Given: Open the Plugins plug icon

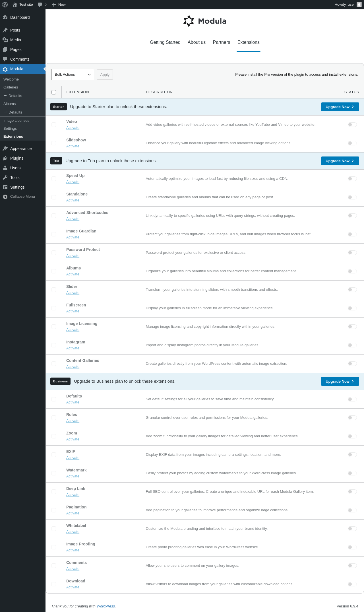Looking at the screenshot, I should pos(5,158).
